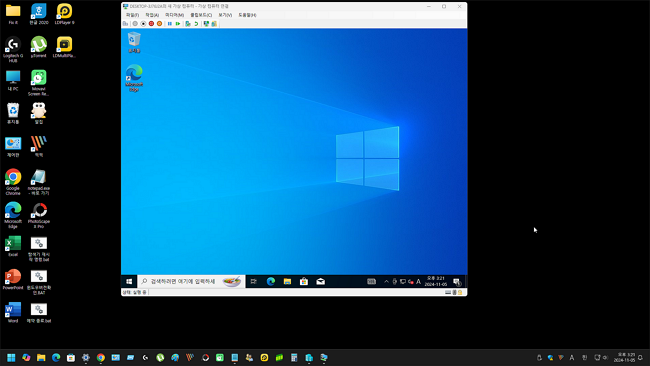
Task: Select the notepad.exe shortcut on desktop
Action: 39,182
